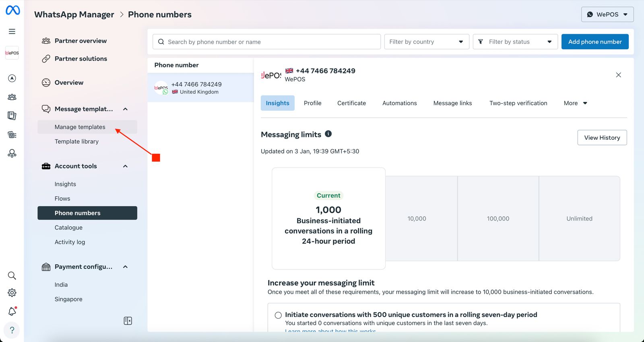Switch to Automations tab
644x342 pixels.
point(400,103)
